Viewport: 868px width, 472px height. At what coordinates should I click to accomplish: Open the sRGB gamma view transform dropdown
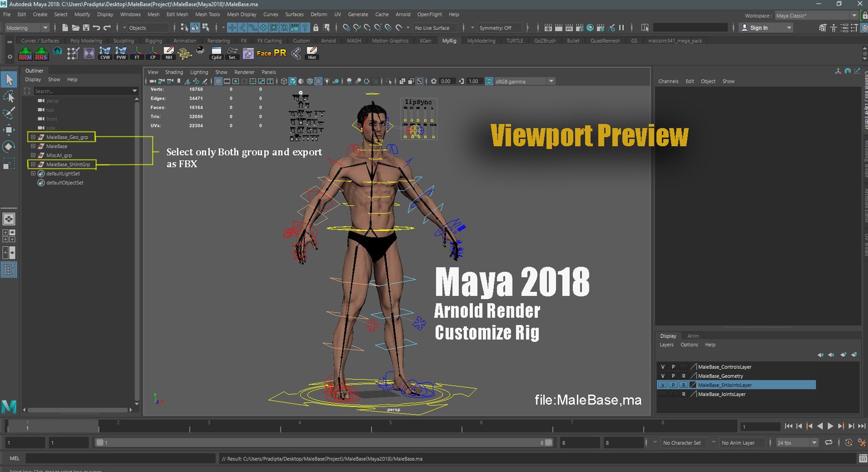(524, 81)
